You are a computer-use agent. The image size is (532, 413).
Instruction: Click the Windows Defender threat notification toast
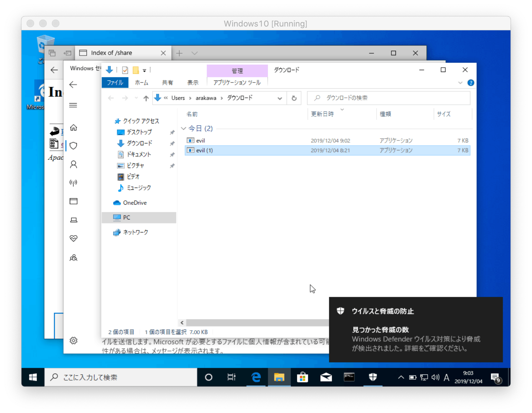pyautogui.click(x=416, y=329)
